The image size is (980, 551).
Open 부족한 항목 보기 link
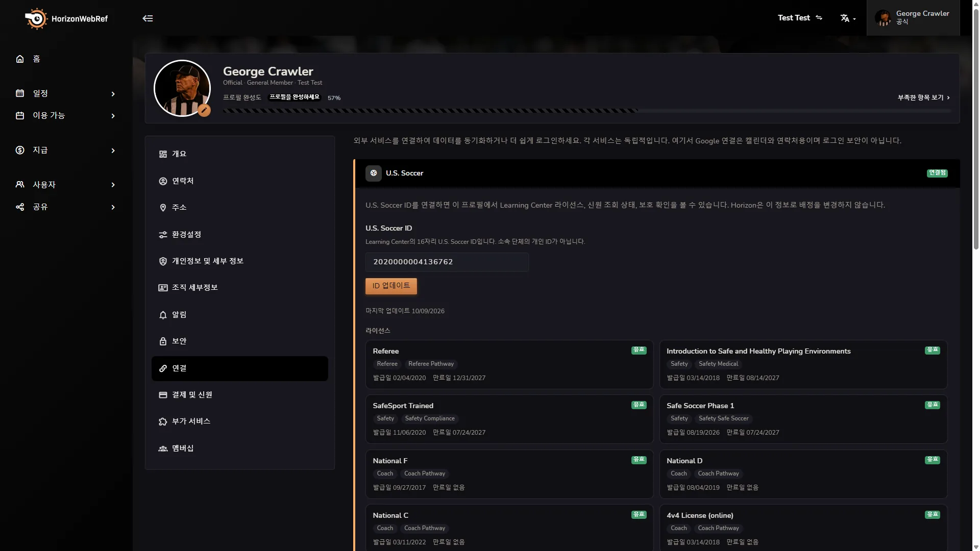pyautogui.click(x=924, y=97)
